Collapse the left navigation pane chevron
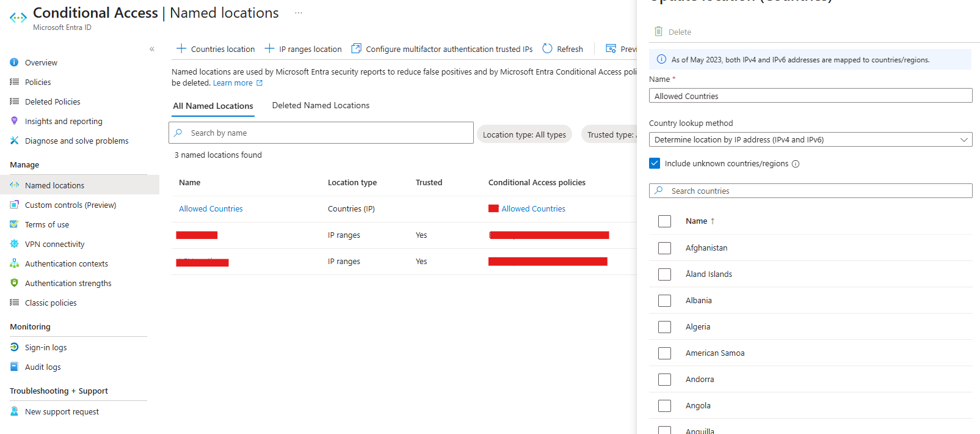 pos(152,49)
